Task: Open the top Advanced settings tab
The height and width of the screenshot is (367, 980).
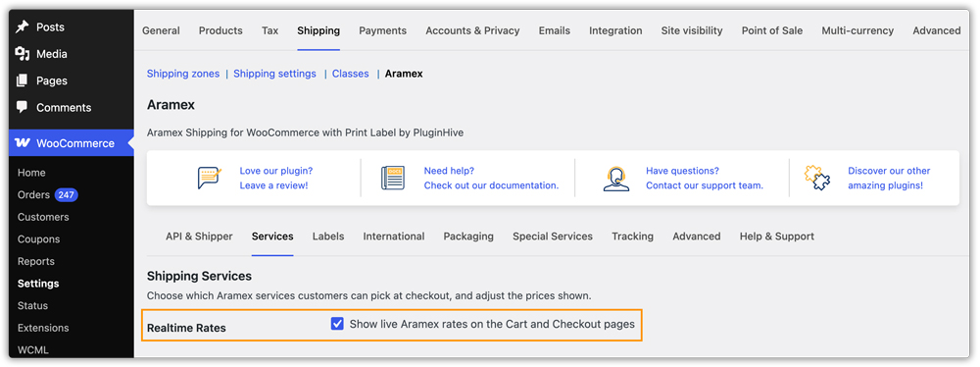Action: coord(937,30)
